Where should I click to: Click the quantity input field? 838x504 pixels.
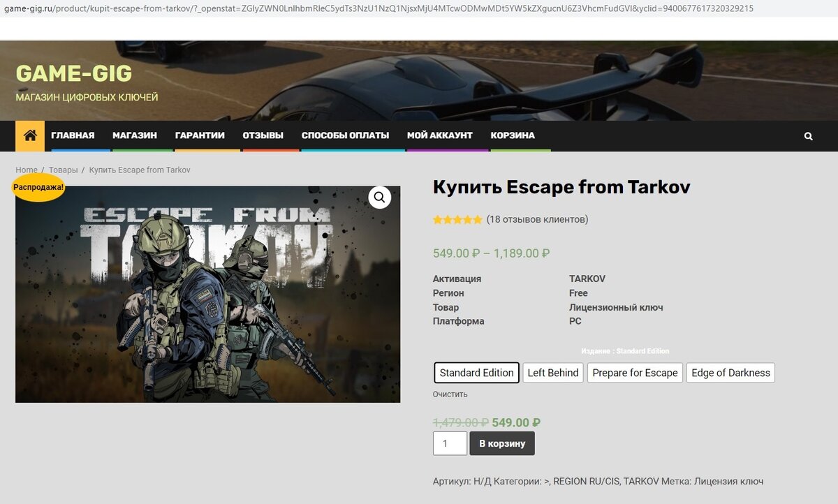(450, 443)
